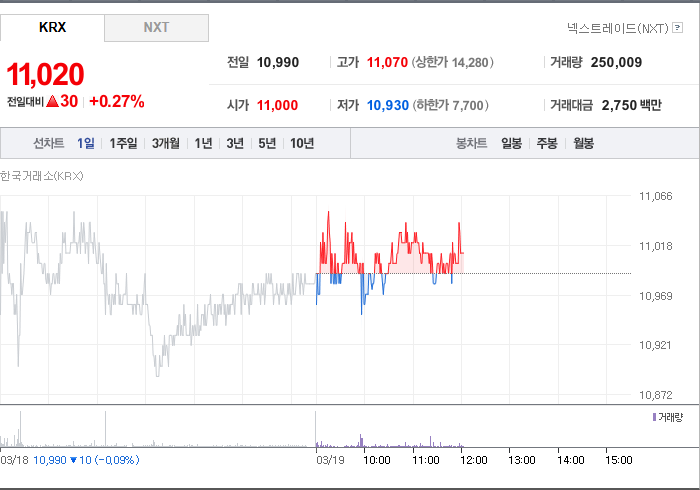
Task: Select the 1일 line chart period
Action: pyautogui.click(x=86, y=143)
